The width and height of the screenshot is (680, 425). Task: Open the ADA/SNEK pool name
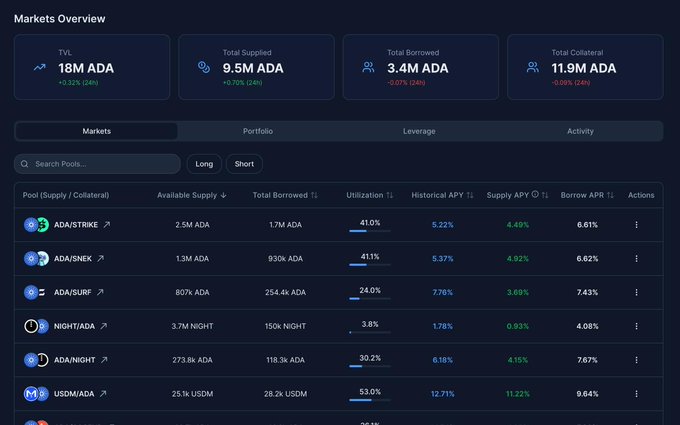[73, 258]
